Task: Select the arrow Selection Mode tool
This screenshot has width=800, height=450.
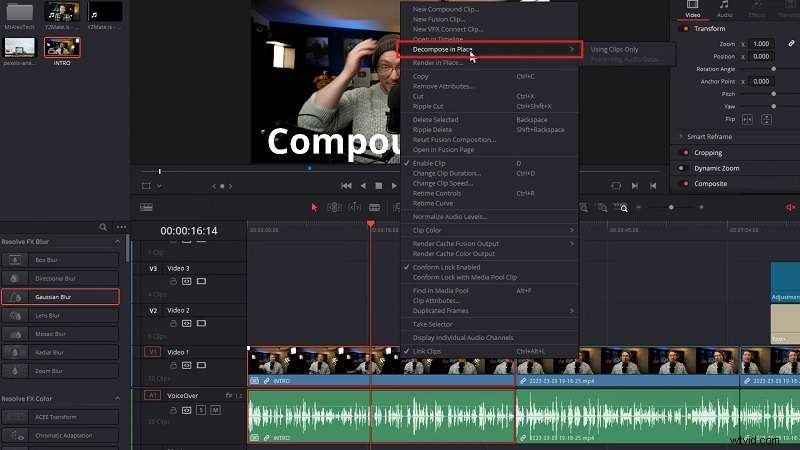Action: [314, 207]
